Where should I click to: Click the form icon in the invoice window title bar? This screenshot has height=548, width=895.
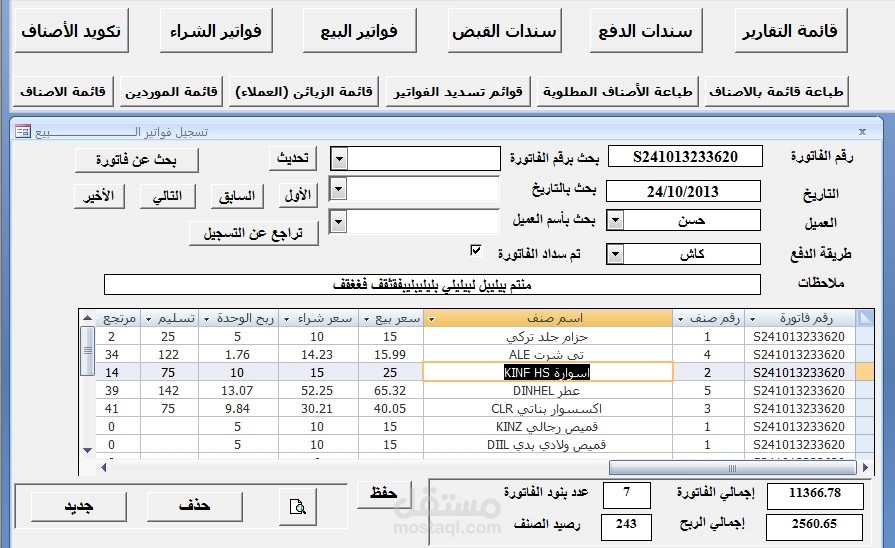[23, 132]
